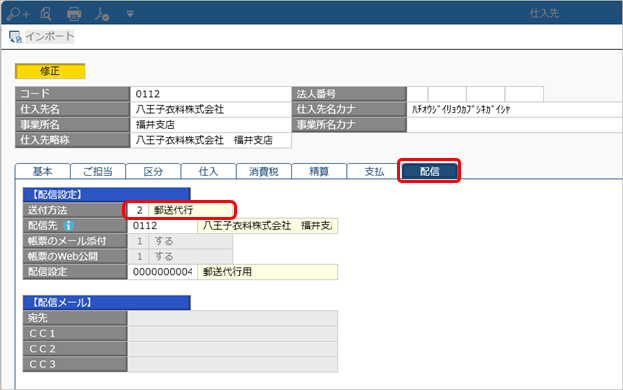
Task: Click the CC3 mail field
Action: pyautogui.click(x=232, y=365)
